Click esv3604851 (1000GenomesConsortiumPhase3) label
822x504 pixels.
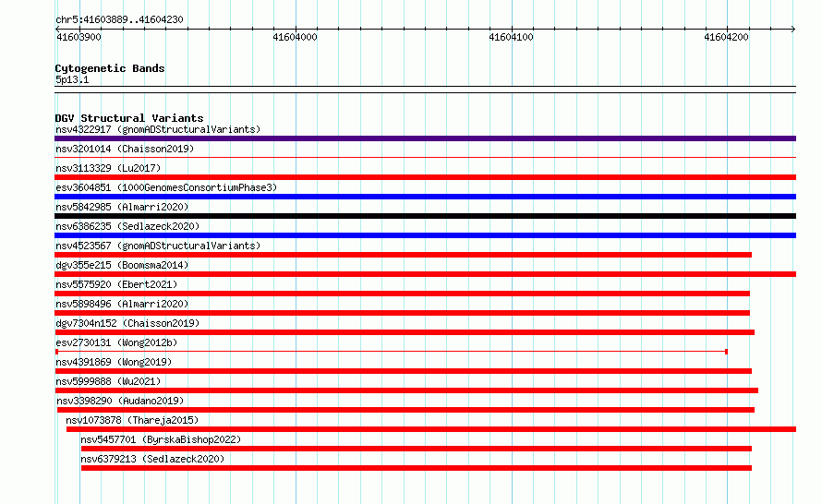pos(166,187)
